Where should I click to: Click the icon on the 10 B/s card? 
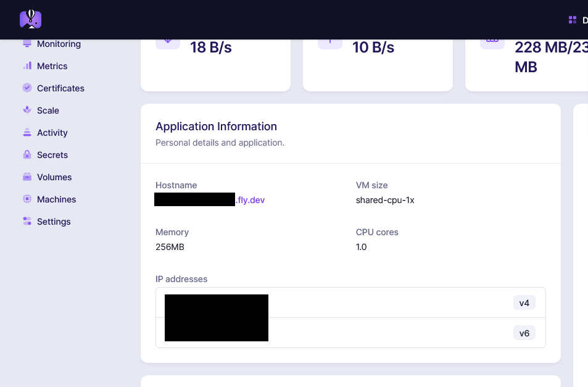pos(329,41)
